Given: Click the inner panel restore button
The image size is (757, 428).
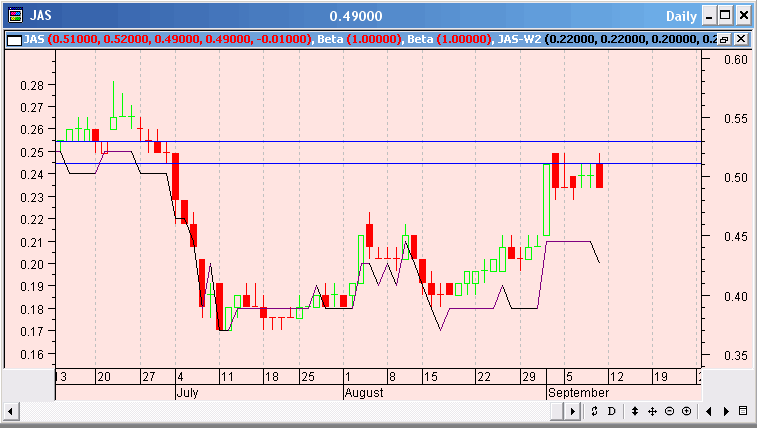Looking at the screenshot, I should [x=723, y=40].
